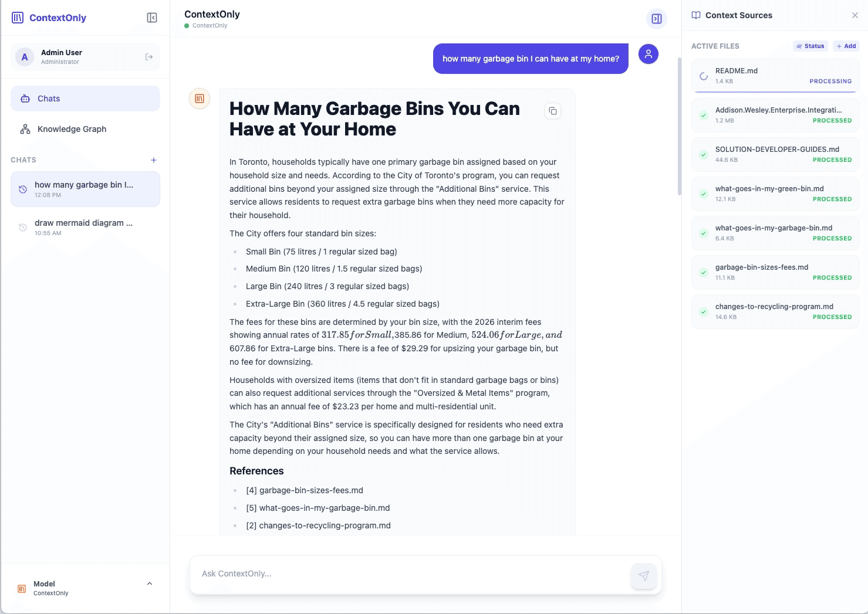Select the Chats navigation item
The image size is (868, 614).
click(x=49, y=99)
